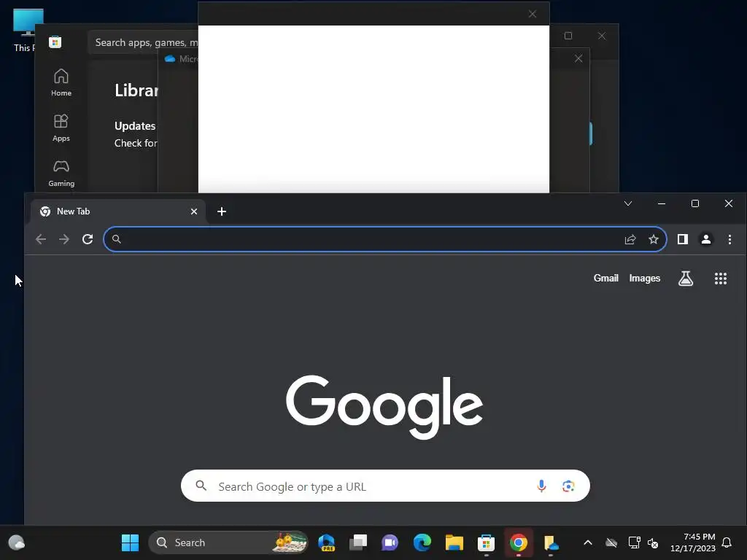Click the Microsoft Store search field
Viewport: 747px width, 560px height.
click(x=143, y=42)
